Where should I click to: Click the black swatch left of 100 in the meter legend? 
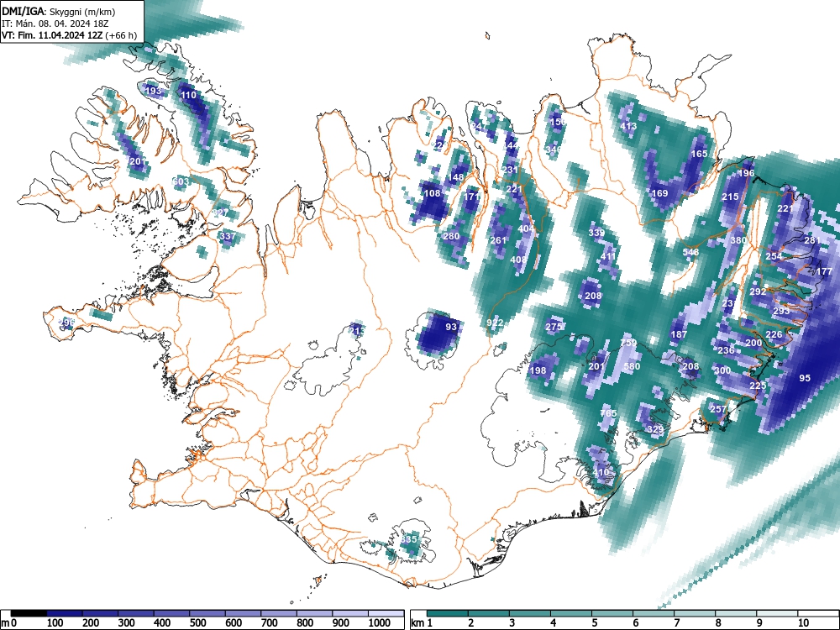pos(29,613)
